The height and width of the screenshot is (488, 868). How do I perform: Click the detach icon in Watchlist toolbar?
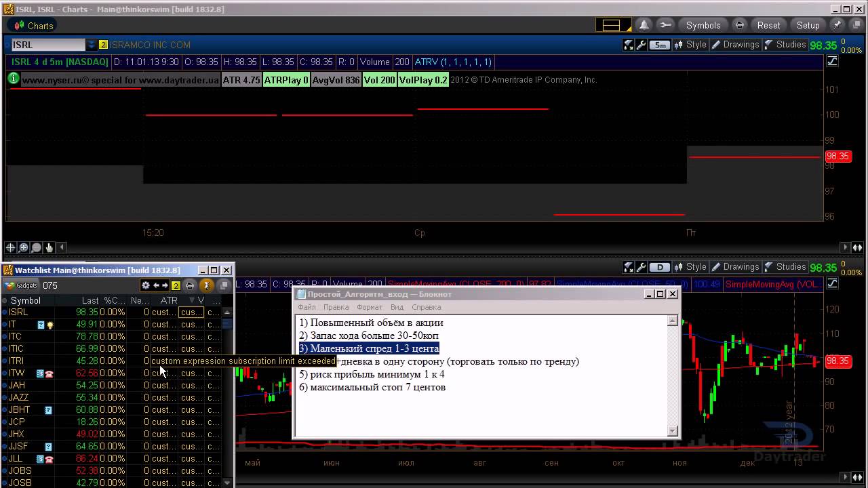point(224,285)
